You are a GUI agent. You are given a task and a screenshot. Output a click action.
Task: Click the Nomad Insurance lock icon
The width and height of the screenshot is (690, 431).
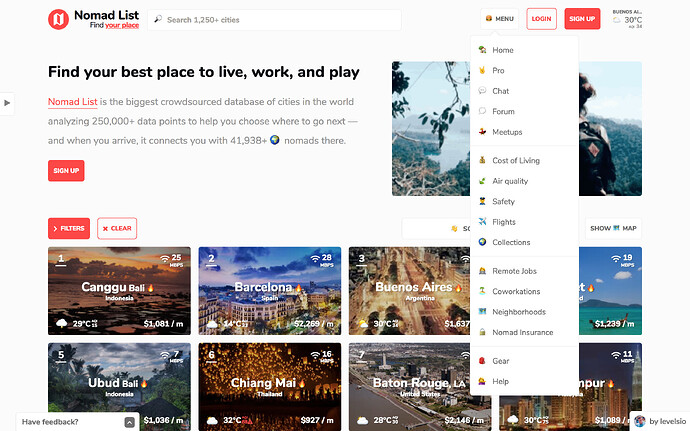coord(482,332)
